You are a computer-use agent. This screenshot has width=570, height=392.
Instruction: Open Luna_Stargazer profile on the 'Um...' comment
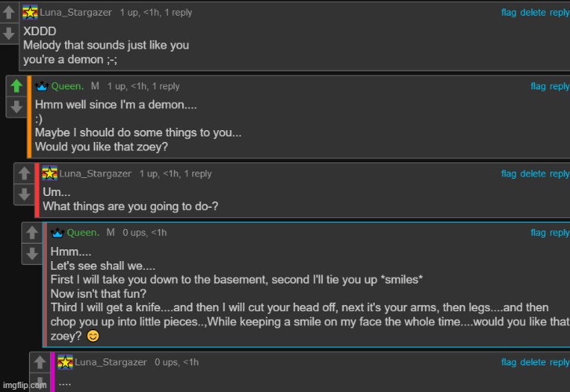[x=95, y=174]
